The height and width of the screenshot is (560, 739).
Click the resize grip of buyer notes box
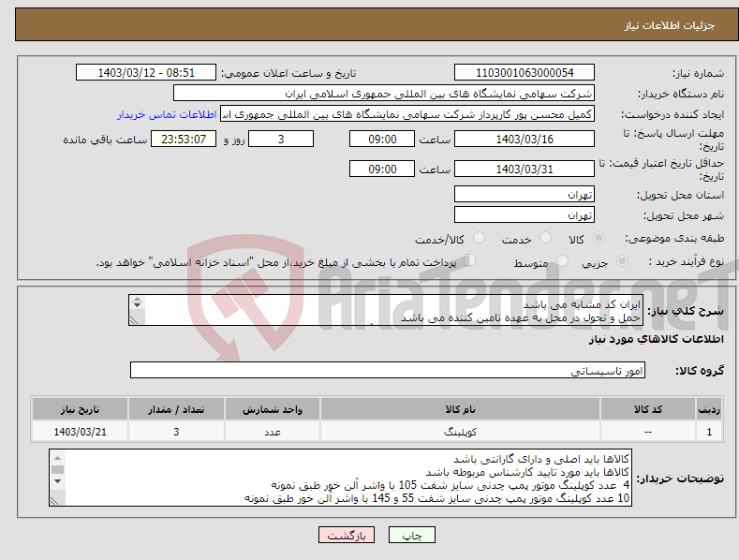tap(54, 501)
